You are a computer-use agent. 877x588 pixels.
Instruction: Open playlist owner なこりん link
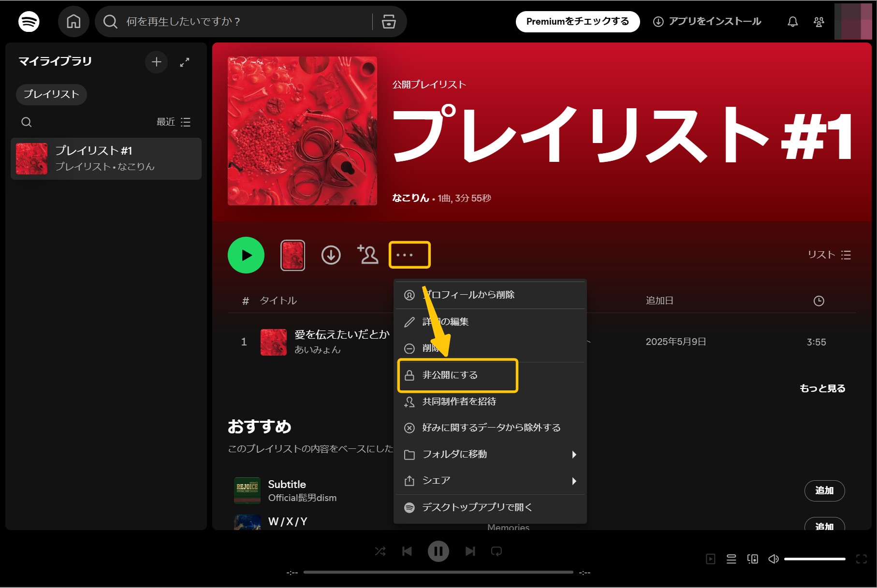pos(410,198)
